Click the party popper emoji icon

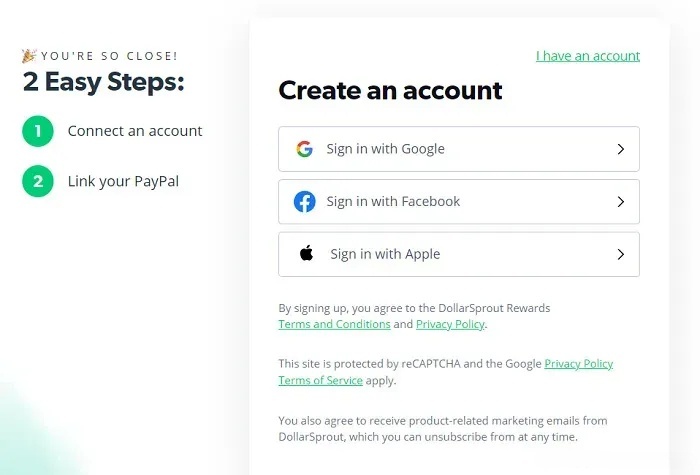[28, 56]
